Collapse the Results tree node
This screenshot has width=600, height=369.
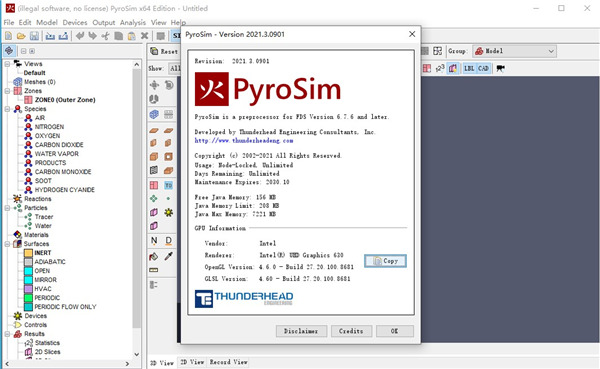[7, 334]
